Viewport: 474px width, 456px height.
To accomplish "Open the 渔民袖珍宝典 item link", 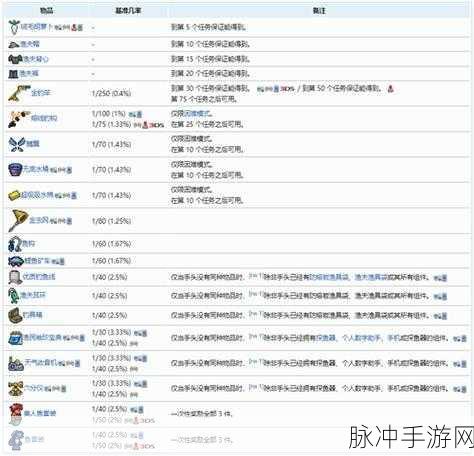I will 42,338.
